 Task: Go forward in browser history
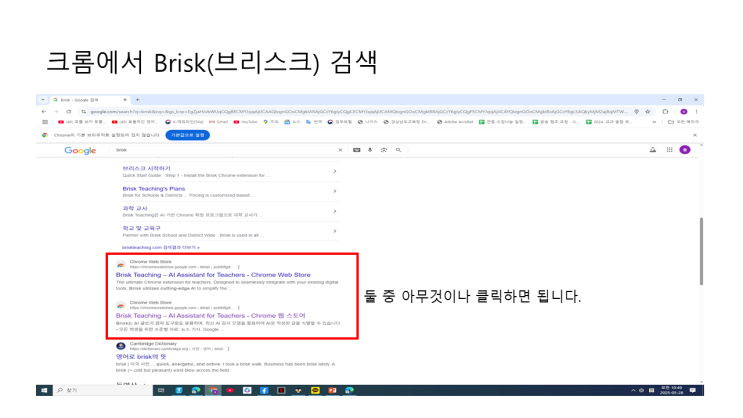click(56, 112)
